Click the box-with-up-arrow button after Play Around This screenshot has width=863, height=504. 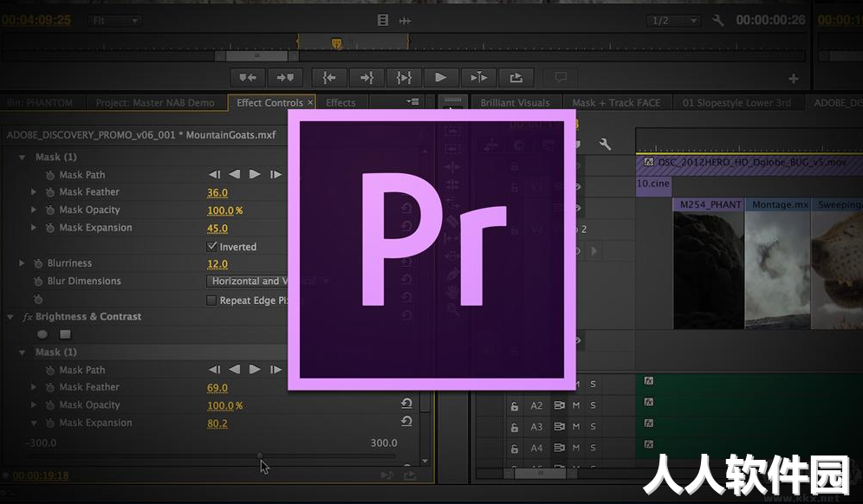[516, 78]
